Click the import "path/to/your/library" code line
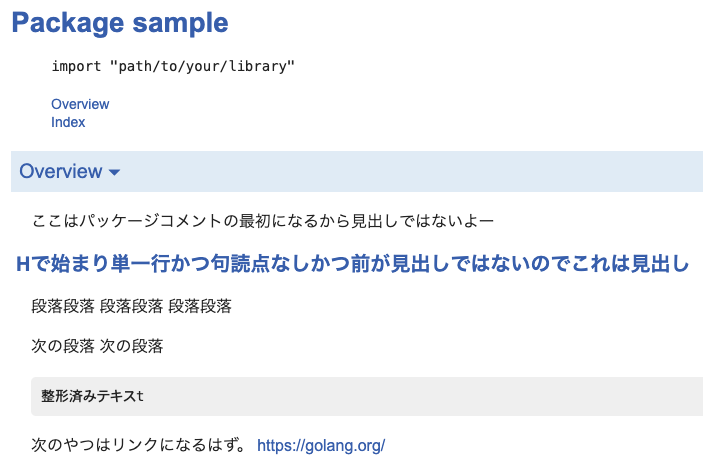703x470 pixels. [173, 66]
